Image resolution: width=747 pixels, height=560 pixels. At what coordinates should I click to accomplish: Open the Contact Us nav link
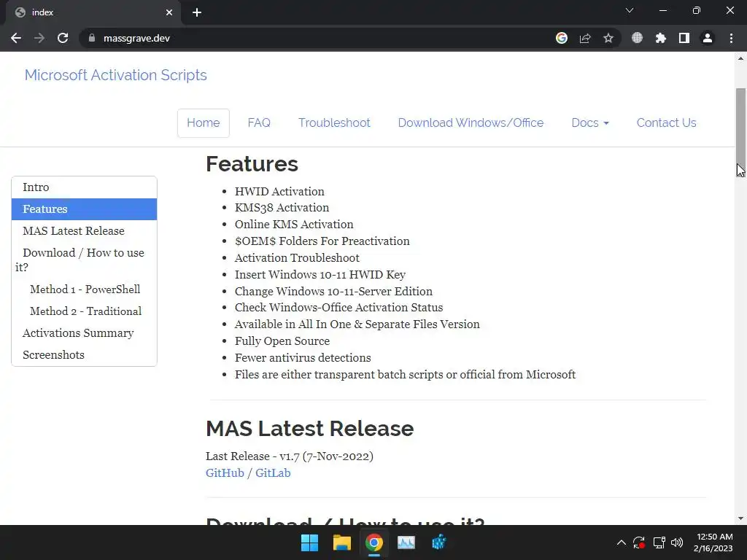[667, 122]
